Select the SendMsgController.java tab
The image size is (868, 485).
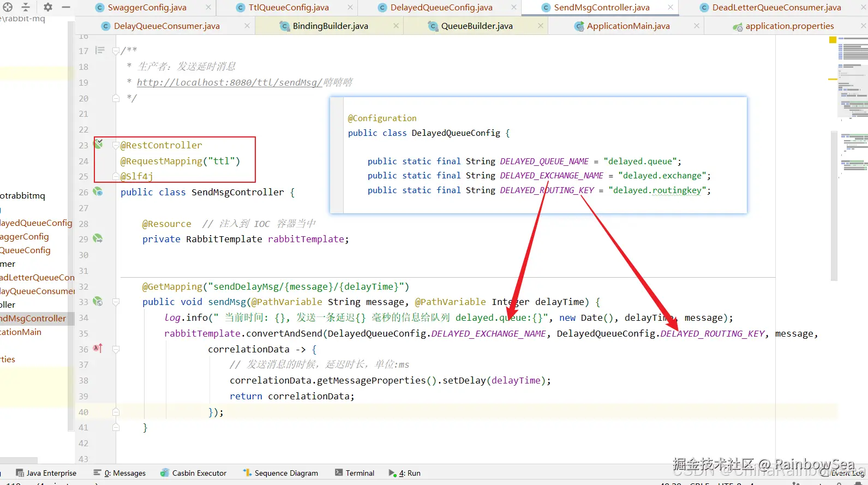click(x=602, y=8)
